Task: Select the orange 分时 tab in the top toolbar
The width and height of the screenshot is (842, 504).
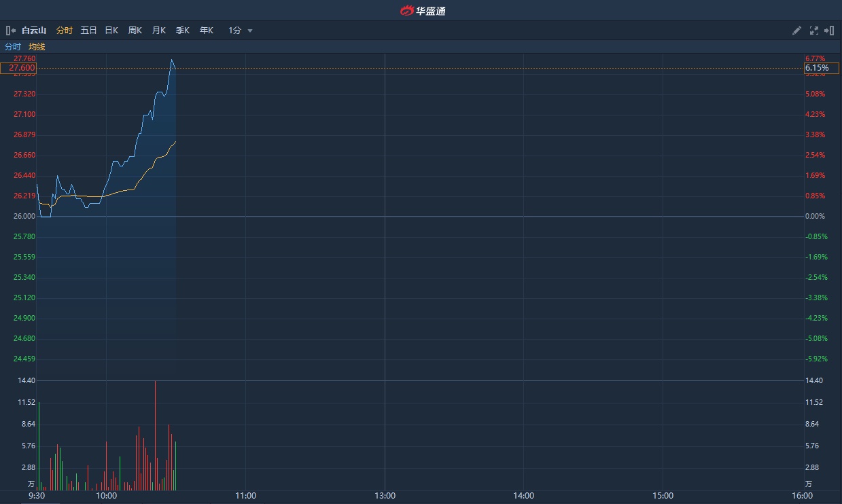Action: click(64, 31)
